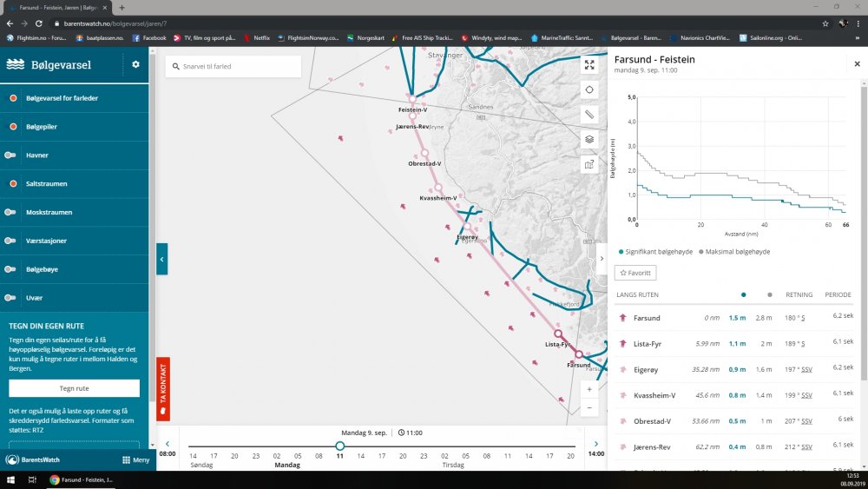Open the map layers icon
Viewport: 868px width, 489px height.
coord(589,139)
